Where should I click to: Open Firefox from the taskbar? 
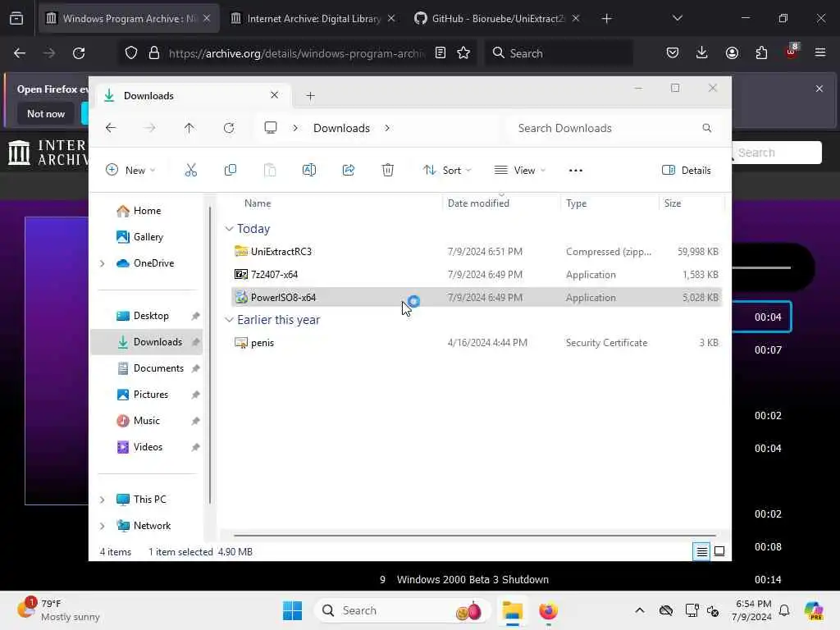point(548,610)
